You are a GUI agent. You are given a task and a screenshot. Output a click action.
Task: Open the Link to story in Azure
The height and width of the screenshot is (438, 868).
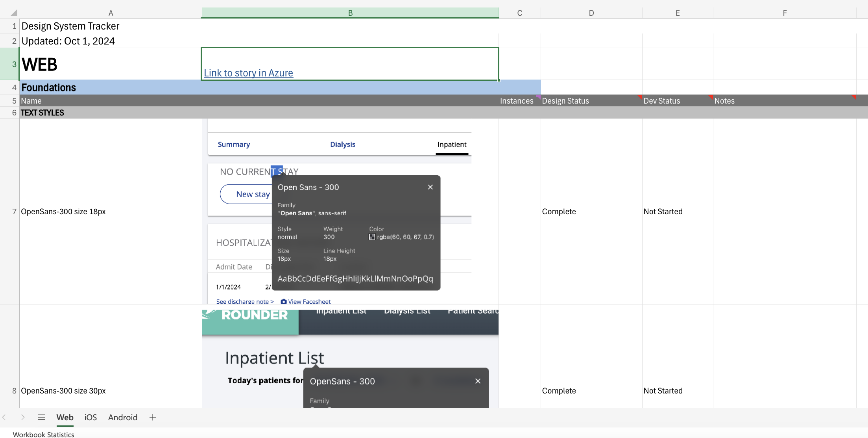(x=248, y=73)
